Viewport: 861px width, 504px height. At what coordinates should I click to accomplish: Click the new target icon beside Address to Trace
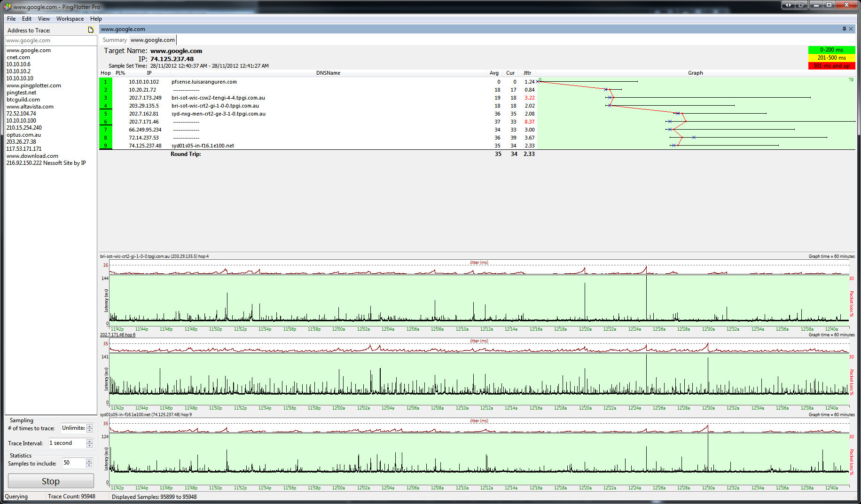pyautogui.click(x=91, y=30)
